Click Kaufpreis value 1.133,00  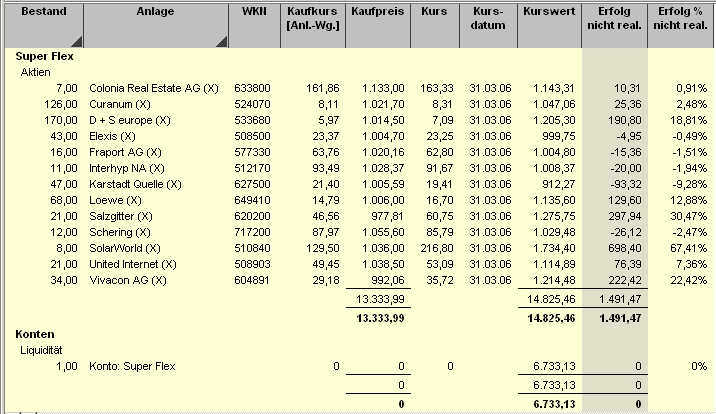point(383,88)
